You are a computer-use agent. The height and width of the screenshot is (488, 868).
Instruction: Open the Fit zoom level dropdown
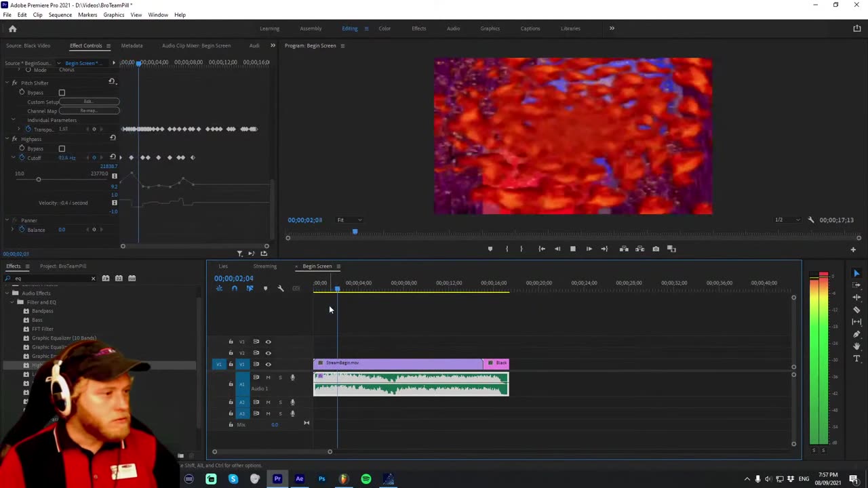349,220
